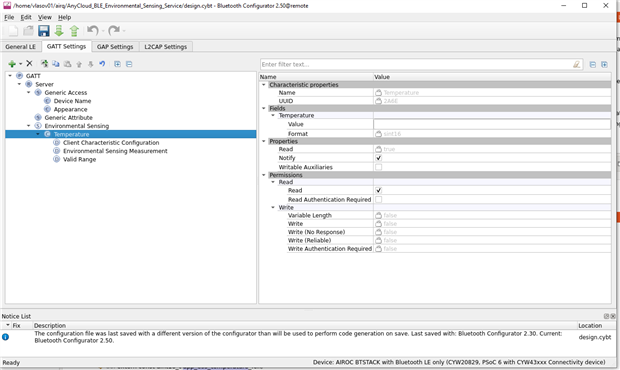Open the Edit menu
Image resolution: width=620 pixels, height=370 pixels.
click(x=26, y=17)
